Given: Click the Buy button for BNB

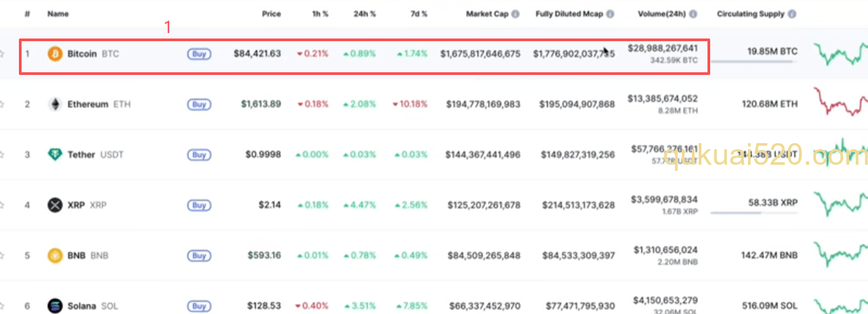Looking at the screenshot, I should [x=199, y=256].
